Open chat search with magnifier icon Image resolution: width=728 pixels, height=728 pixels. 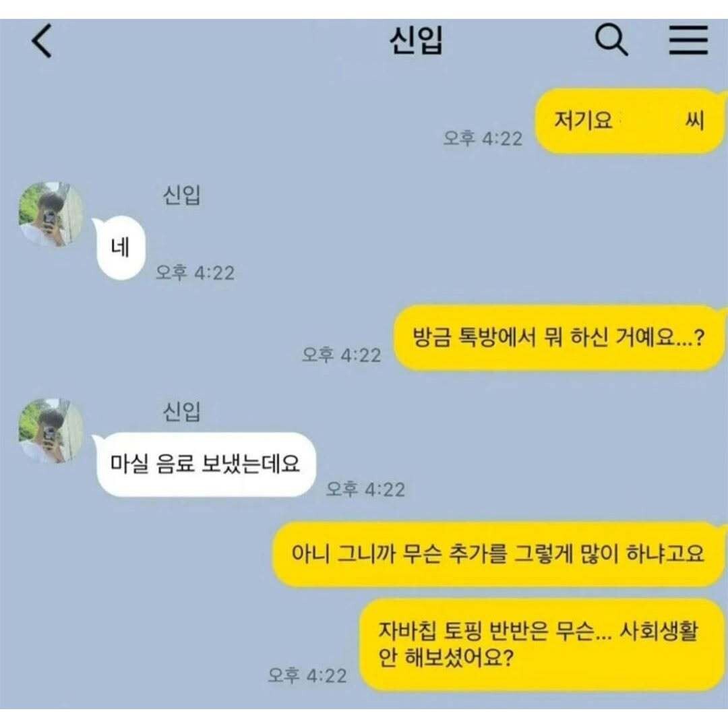[x=611, y=40]
